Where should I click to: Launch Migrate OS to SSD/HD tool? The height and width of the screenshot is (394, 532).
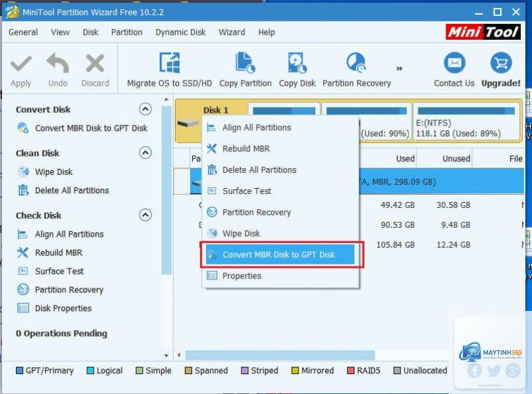coord(170,70)
